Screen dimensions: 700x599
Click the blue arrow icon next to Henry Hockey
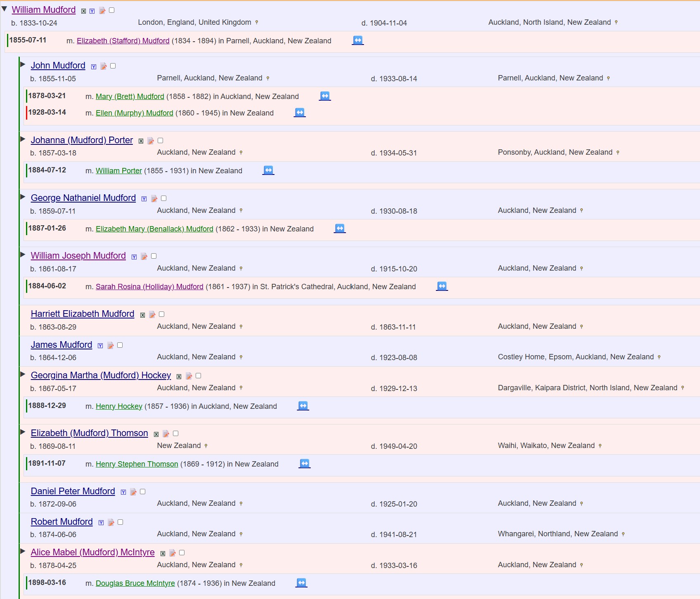303,406
